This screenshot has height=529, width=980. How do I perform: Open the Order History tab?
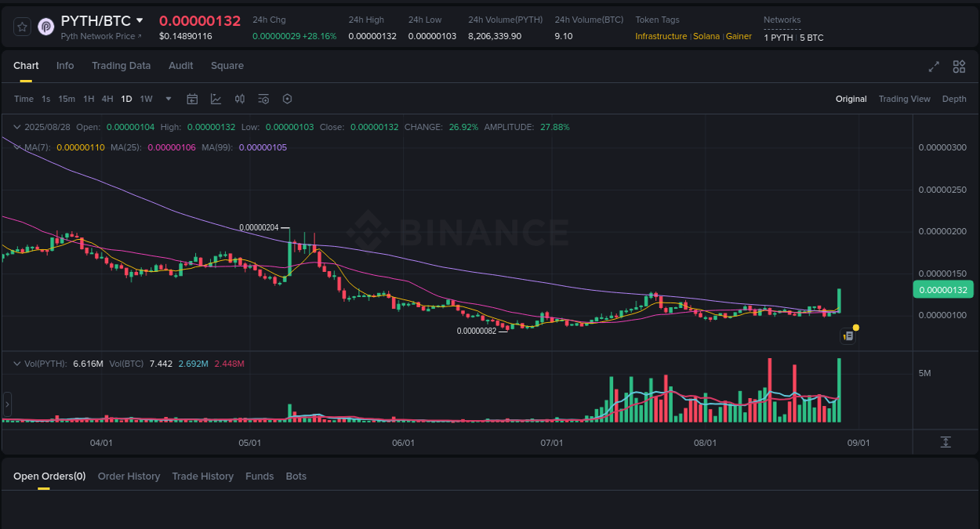129,476
